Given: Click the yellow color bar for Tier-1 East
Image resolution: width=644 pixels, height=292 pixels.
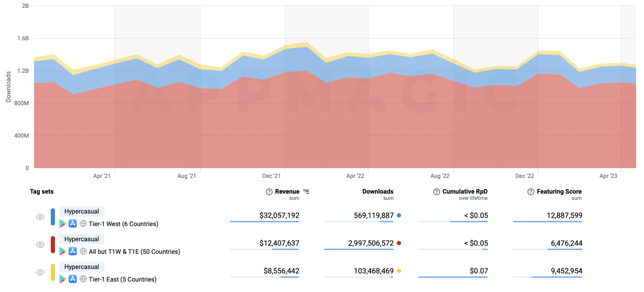Looking at the screenshot, I should point(53,273).
